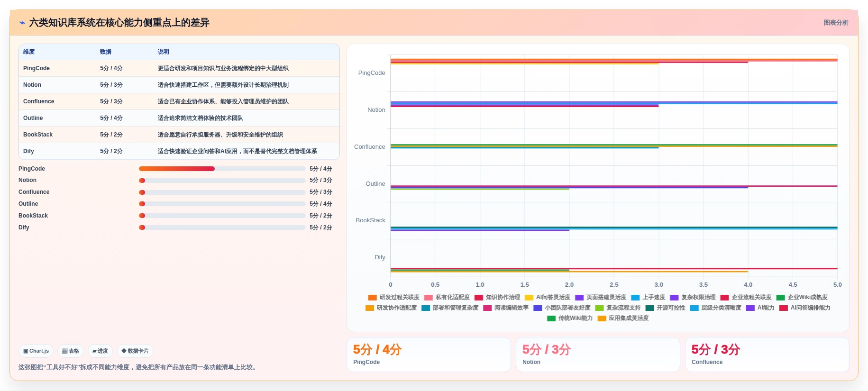Click the PingCode progress bar
868x391 pixels.
(222, 169)
